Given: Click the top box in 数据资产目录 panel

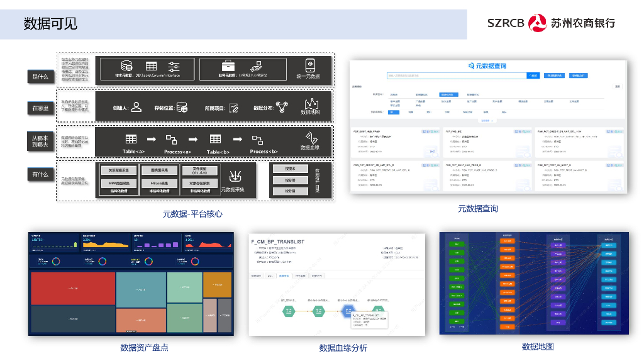Looking at the screenshot, I should (291, 169).
